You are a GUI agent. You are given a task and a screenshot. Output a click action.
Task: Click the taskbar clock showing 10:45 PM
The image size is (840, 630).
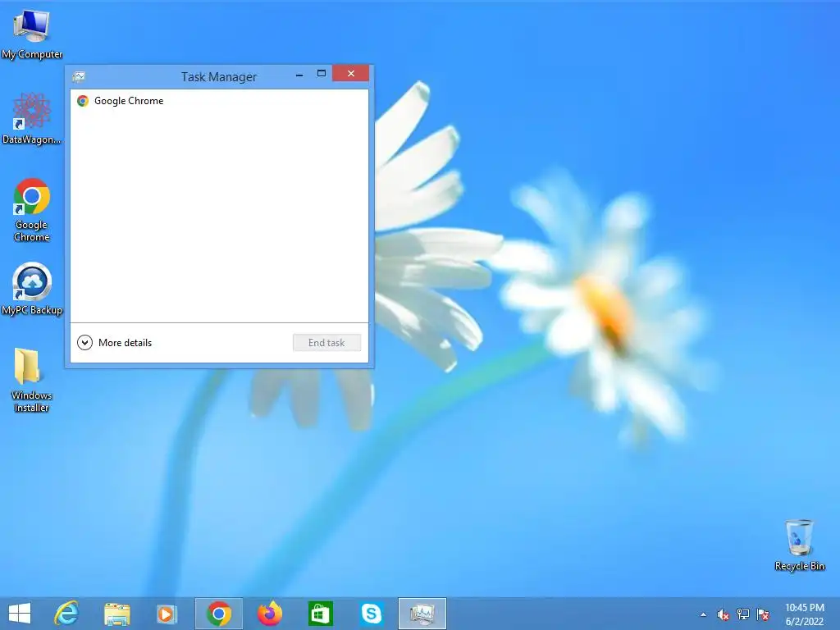[x=805, y=614]
